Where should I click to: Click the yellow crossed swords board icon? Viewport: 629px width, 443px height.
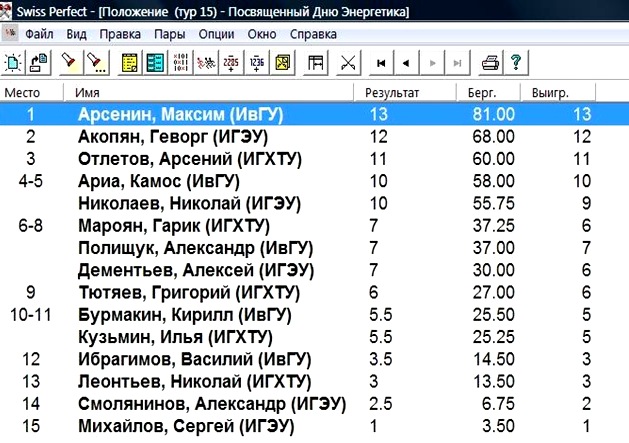pos(282,63)
